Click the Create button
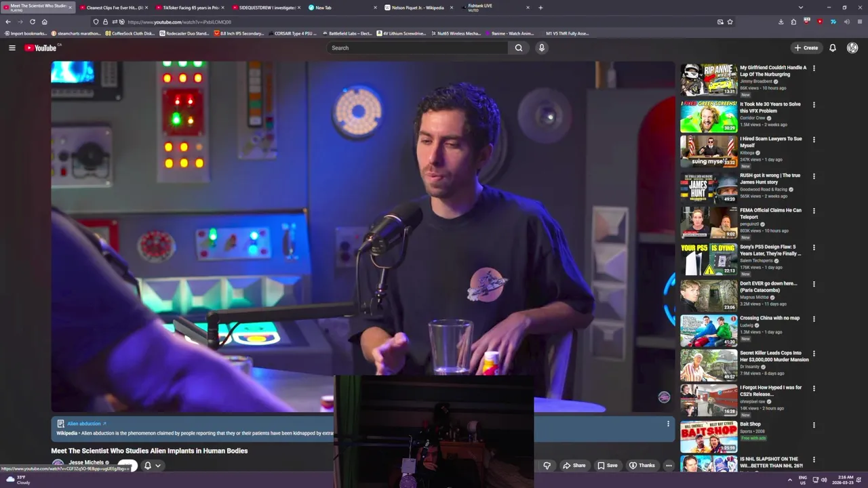 point(806,48)
